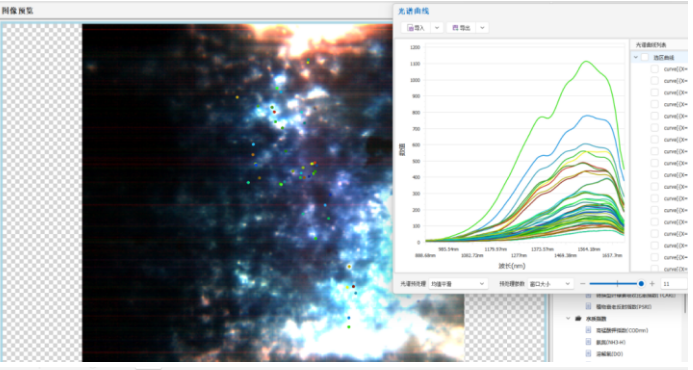Click the COD index file icon

tap(588, 330)
